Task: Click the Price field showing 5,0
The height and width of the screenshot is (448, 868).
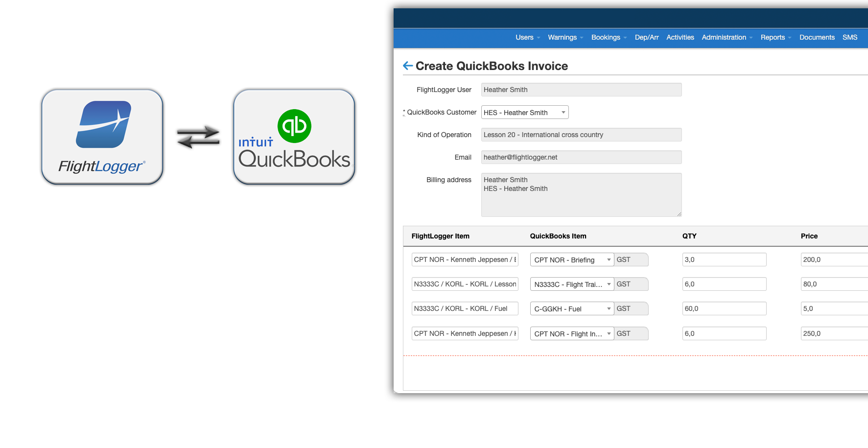Action: pos(834,308)
